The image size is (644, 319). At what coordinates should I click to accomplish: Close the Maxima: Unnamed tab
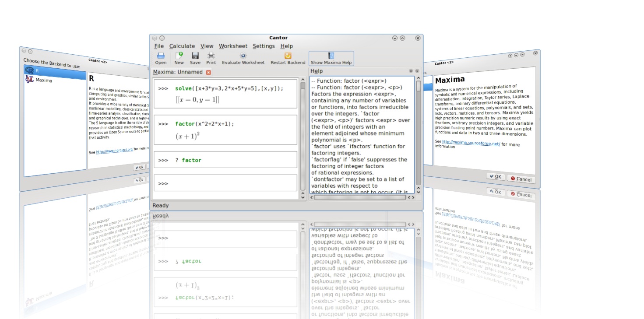pos(208,72)
